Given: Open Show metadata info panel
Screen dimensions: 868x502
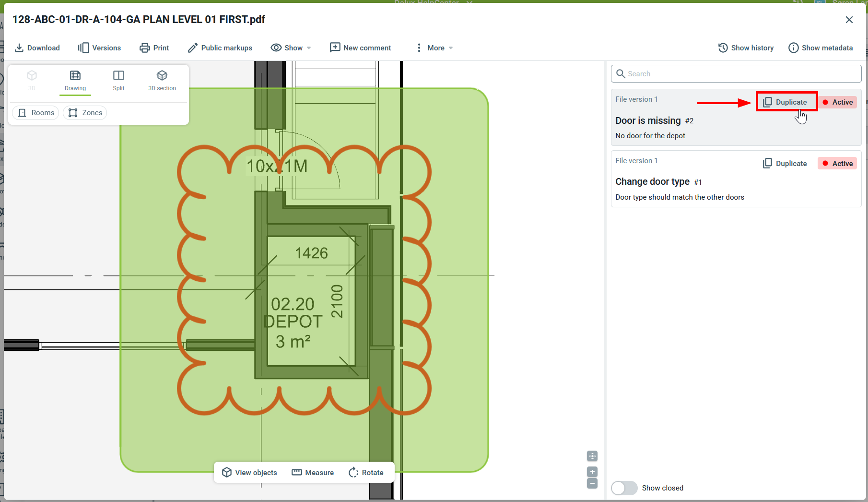Looking at the screenshot, I should 821,48.
